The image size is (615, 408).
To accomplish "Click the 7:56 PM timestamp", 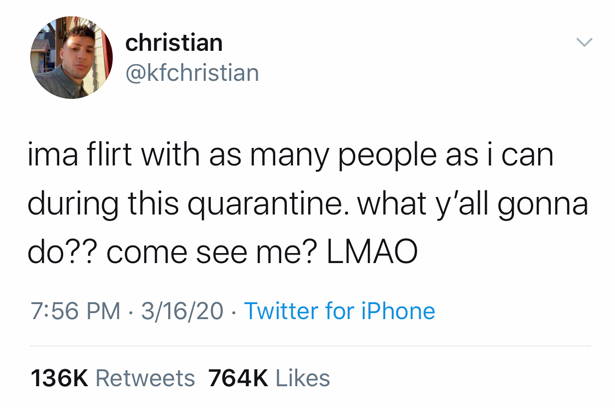I will (75, 311).
